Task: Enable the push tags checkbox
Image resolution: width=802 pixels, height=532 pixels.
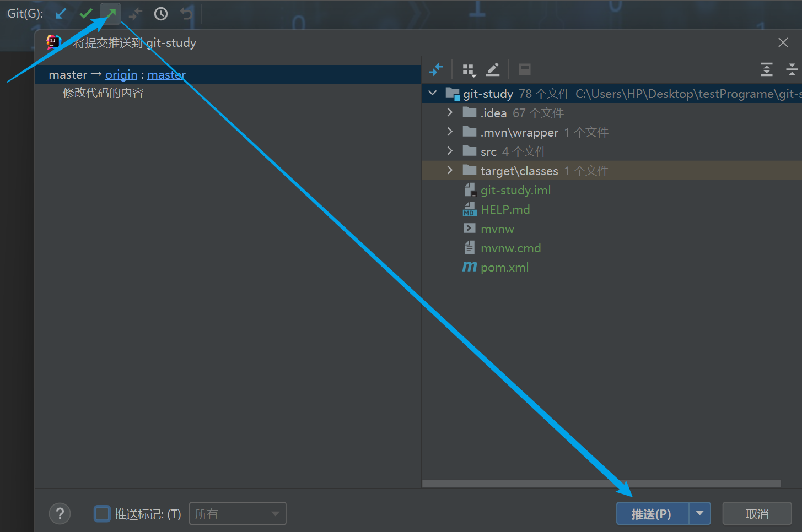Action: click(x=103, y=514)
